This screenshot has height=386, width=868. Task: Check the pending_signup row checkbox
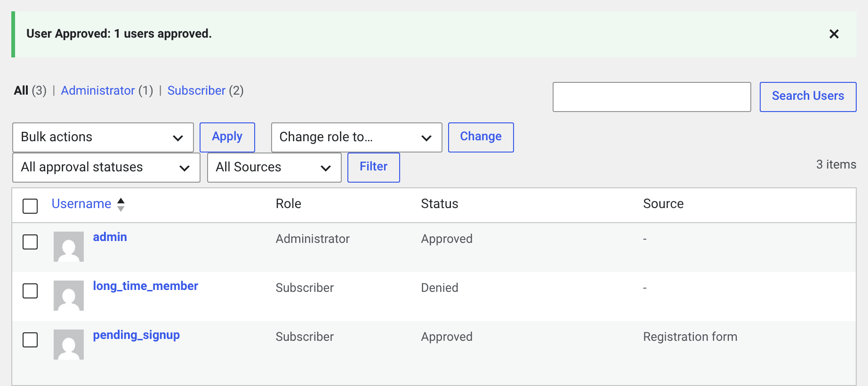click(x=30, y=340)
